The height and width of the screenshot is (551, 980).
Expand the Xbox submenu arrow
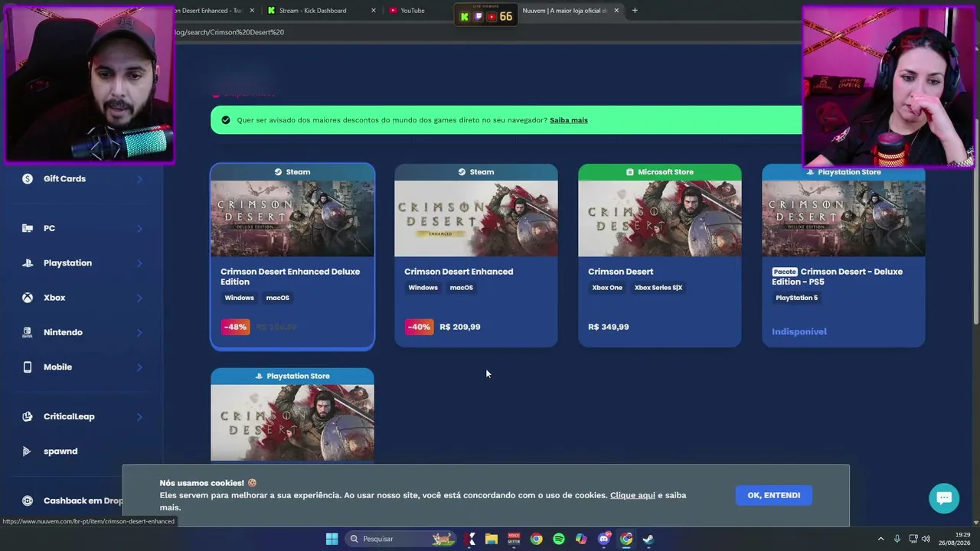[x=139, y=298]
